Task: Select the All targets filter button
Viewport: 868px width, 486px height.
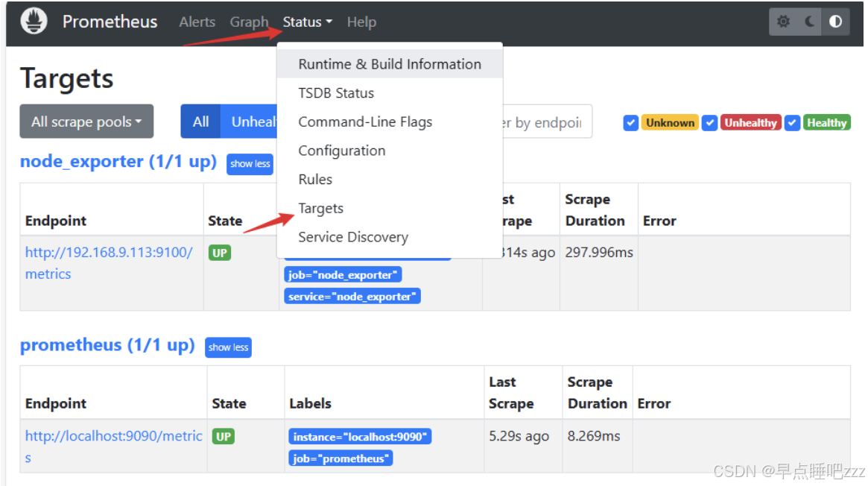Action: (200, 121)
